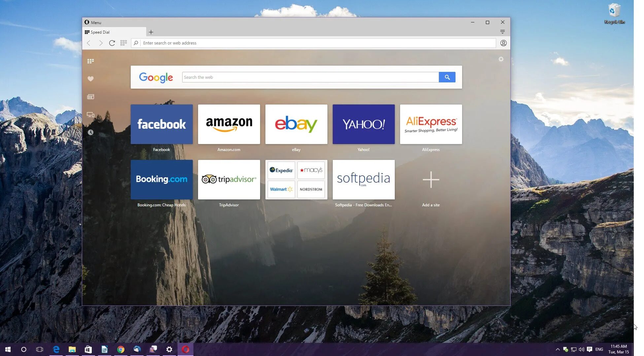Open File Explorer from taskbar
Image resolution: width=644 pixels, height=356 pixels.
72,349
